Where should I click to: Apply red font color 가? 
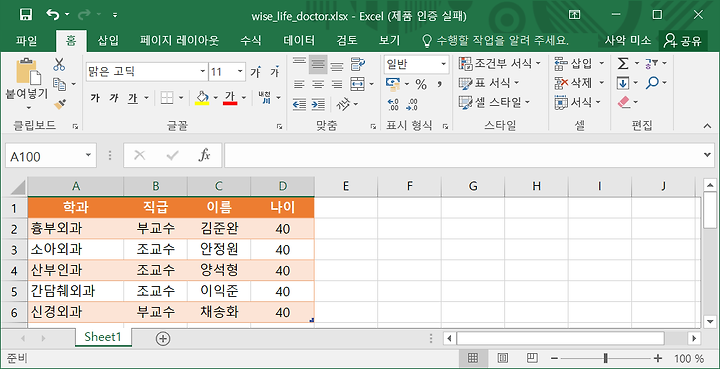[x=230, y=98]
